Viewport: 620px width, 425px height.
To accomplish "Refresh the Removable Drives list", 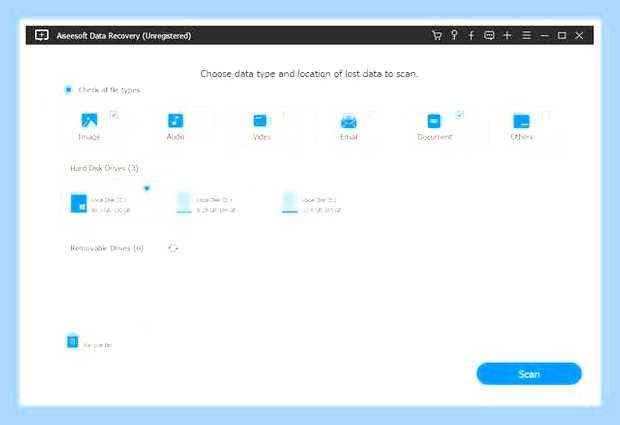I will [173, 248].
